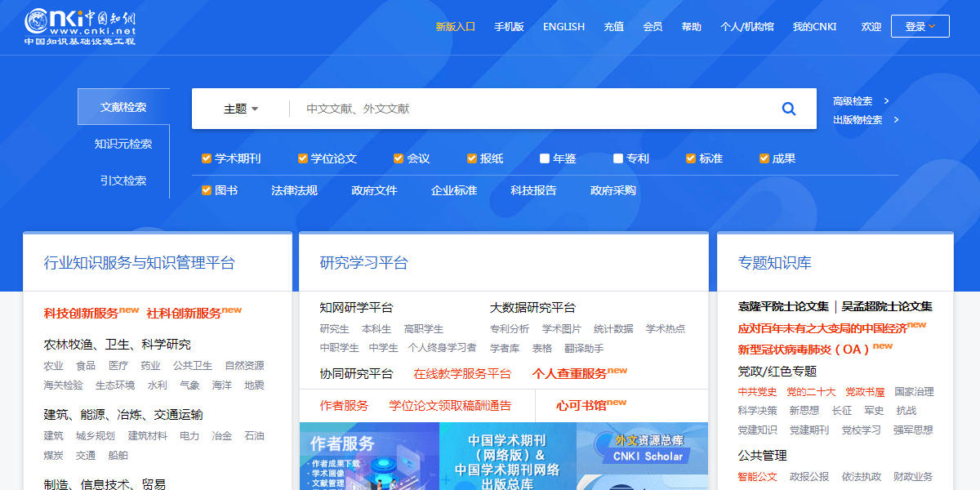This screenshot has height=490, width=980.
Task: Open 会员 in the top menu
Action: tap(653, 26)
